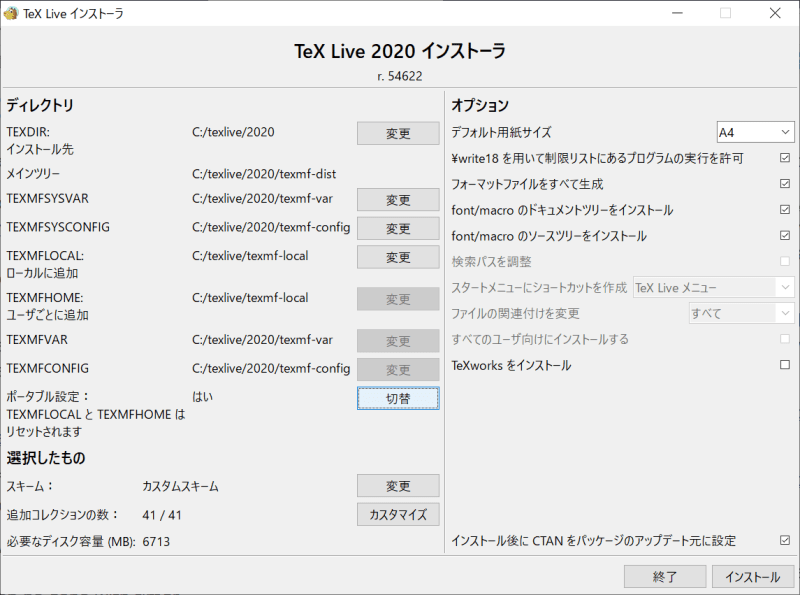Toggle CTAN as package update source checkbox

click(784, 540)
